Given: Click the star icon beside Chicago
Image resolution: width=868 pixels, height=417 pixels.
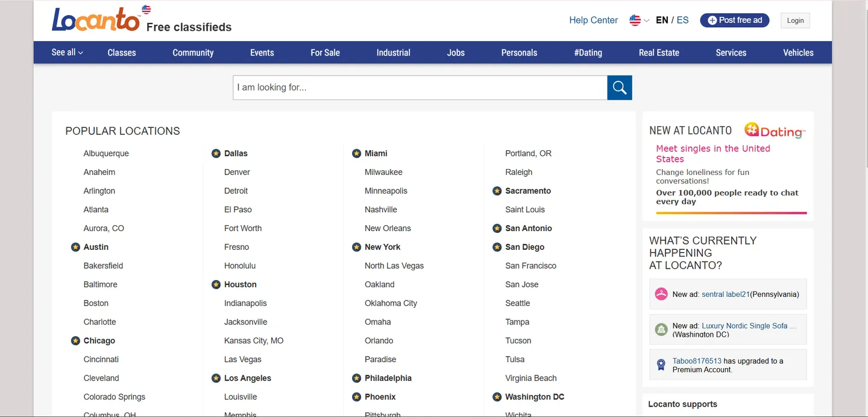Looking at the screenshot, I should 75,340.
